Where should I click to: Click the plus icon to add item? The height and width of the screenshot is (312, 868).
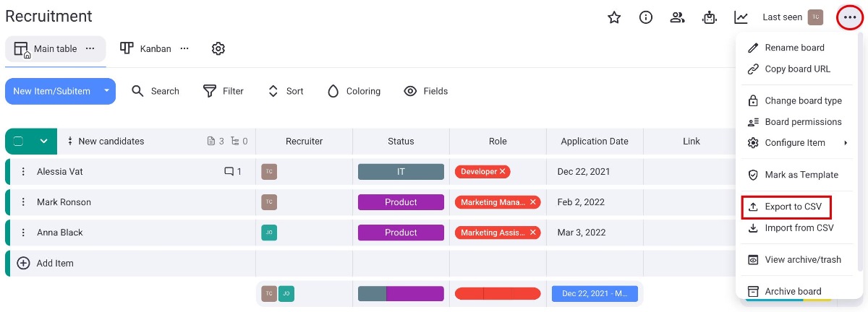[x=23, y=263]
